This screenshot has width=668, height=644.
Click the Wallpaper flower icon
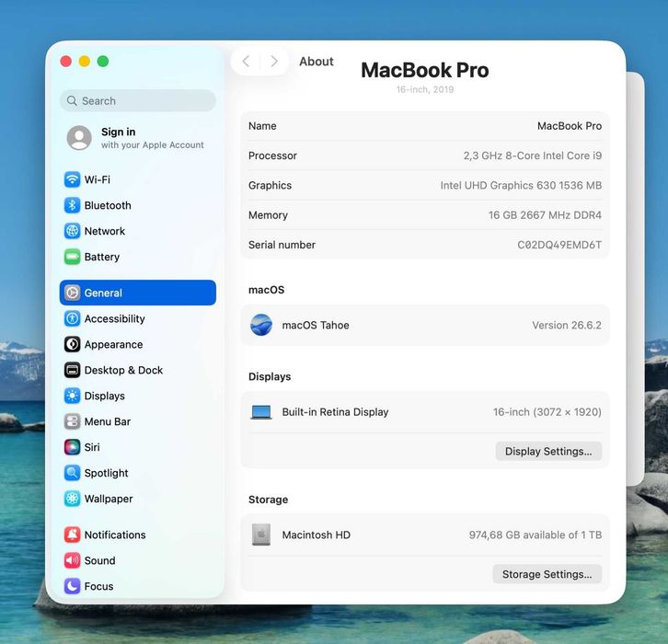pyautogui.click(x=72, y=499)
